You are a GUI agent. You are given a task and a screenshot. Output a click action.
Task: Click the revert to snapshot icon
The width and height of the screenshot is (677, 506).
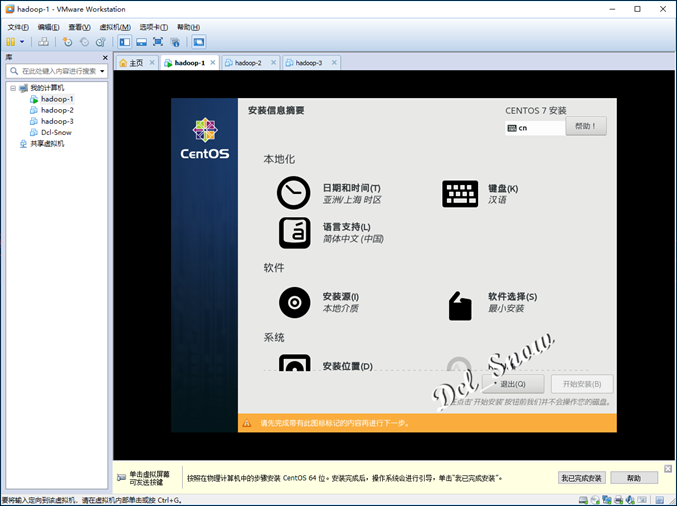[x=84, y=42]
